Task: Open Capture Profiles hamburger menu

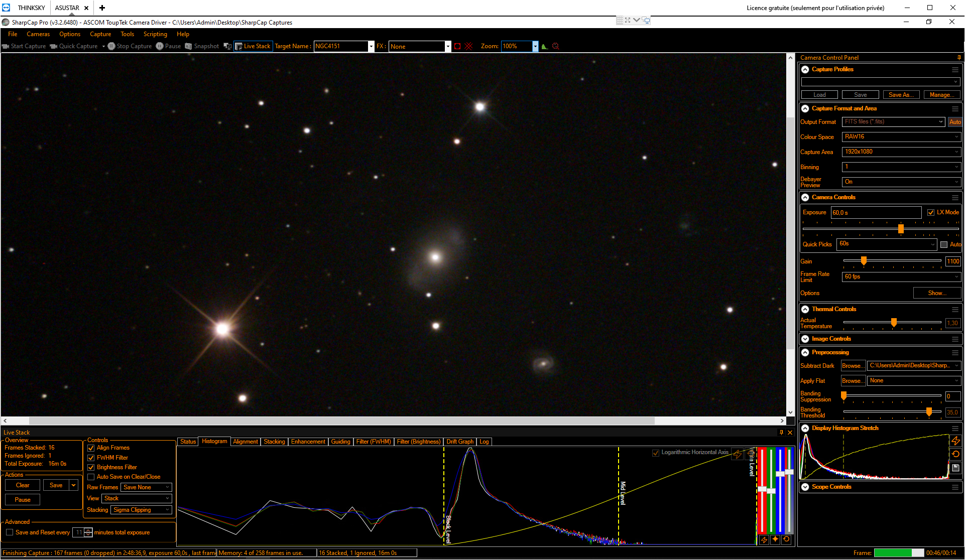Action: [955, 70]
